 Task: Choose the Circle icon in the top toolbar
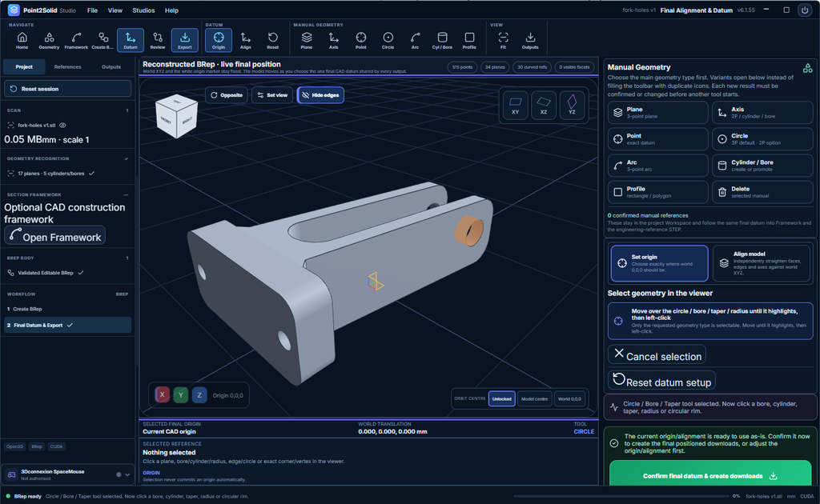[388, 40]
